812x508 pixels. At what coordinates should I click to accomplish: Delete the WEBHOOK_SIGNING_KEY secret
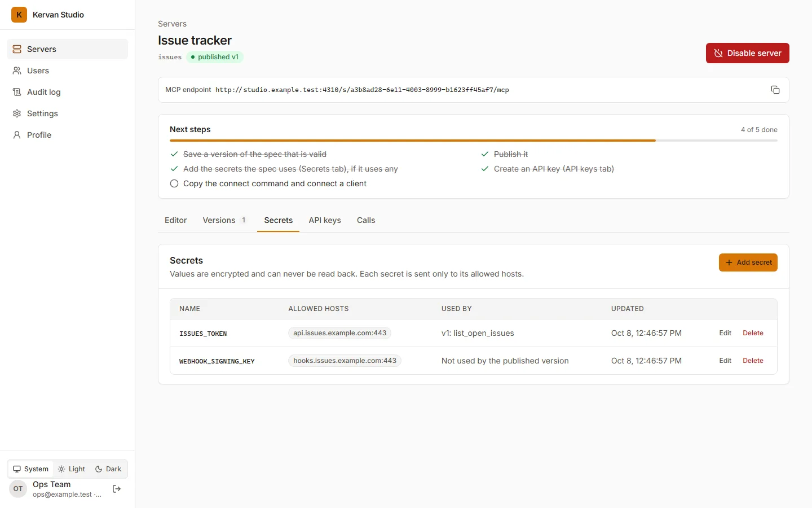point(753,361)
